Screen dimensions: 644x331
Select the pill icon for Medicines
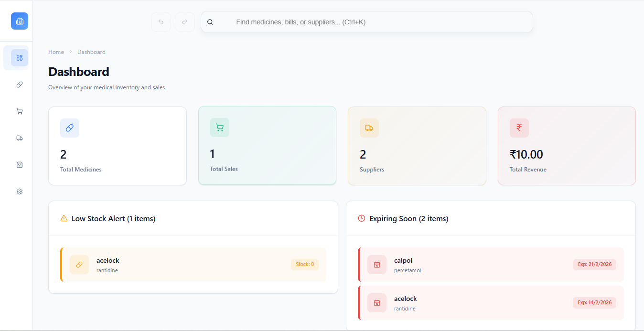tap(19, 85)
